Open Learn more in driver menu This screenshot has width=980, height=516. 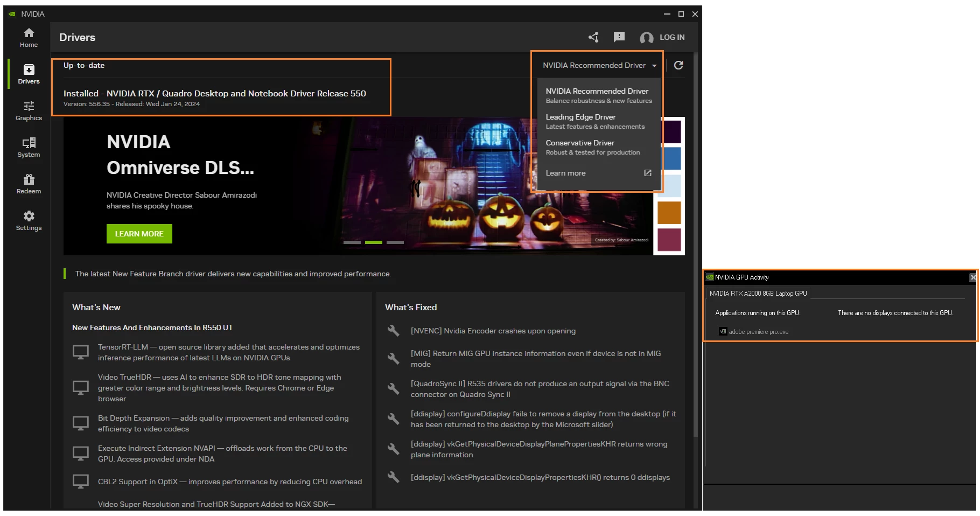click(565, 173)
